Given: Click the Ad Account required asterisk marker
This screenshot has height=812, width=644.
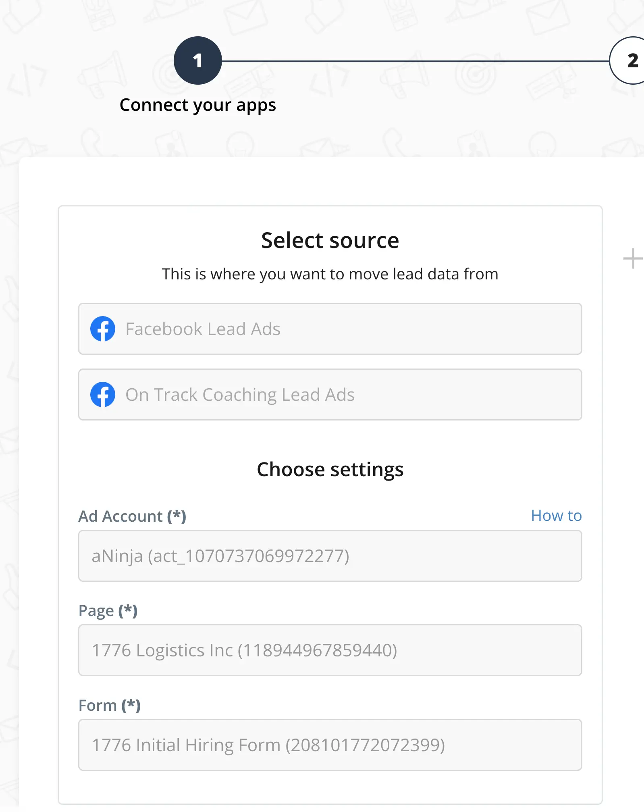Looking at the screenshot, I should (177, 516).
